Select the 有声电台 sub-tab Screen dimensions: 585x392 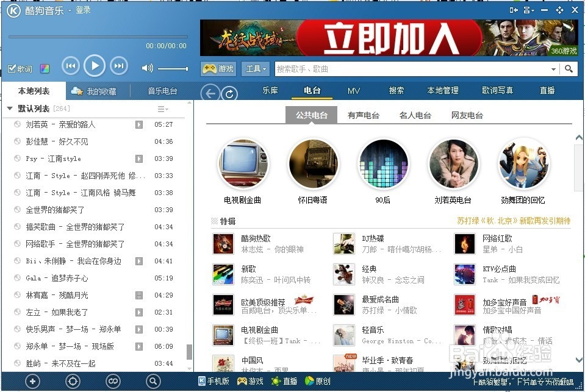pos(364,115)
